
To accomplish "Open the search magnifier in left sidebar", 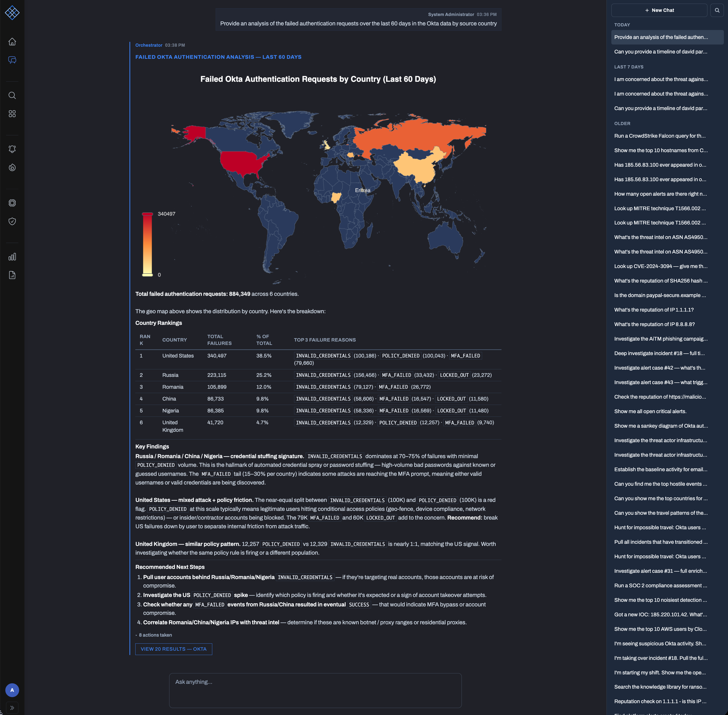I will (12, 95).
